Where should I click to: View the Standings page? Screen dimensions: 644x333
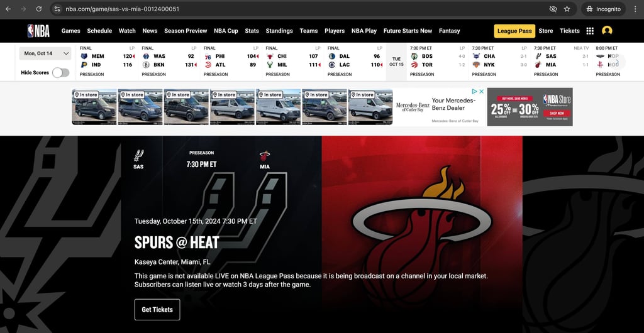point(279,31)
